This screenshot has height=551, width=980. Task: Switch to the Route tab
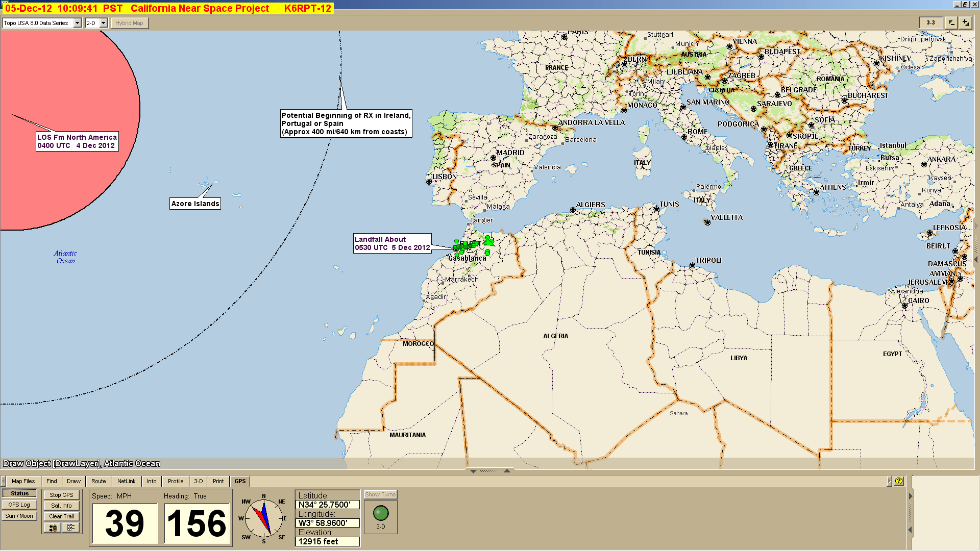[99, 481]
